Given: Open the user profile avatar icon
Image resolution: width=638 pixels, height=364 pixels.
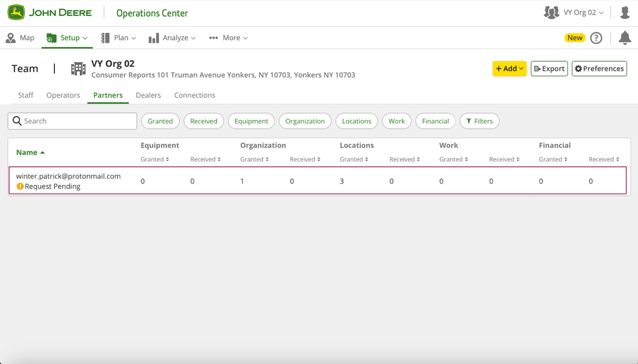Looking at the screenshot, I should [x=625, y=13].
